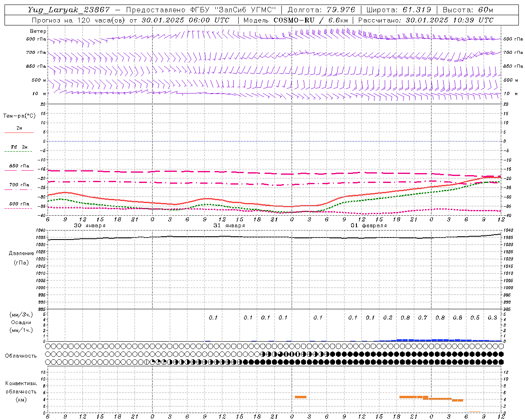The height and width of the screenshot is (420, 525).
Task: Click the 'Ветер' wind panel label
Action: 38,31
